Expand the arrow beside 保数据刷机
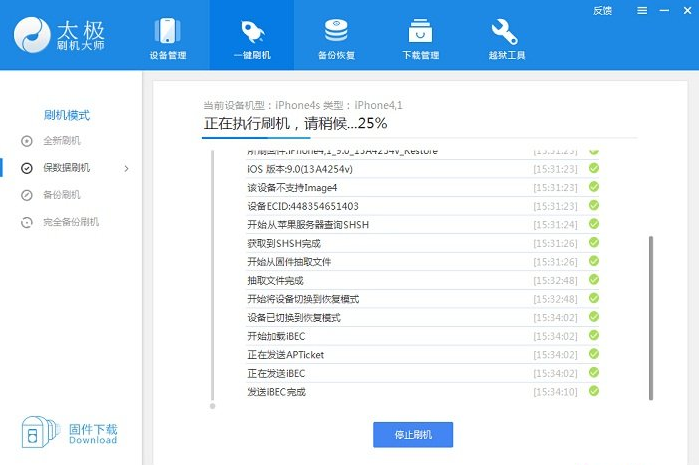 click(126, 168)
